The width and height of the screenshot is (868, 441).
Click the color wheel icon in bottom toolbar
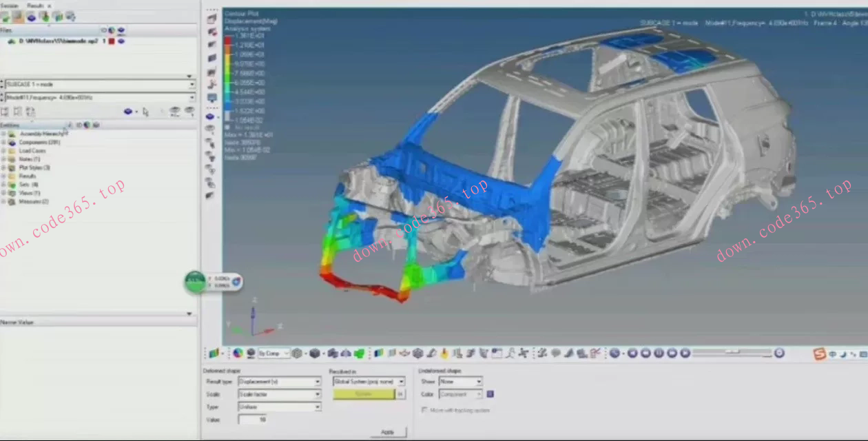(238, 353)
